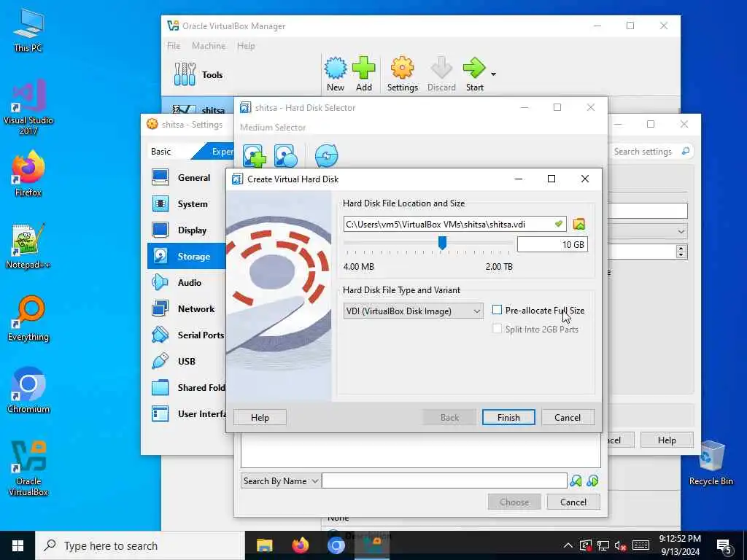Open Shared Folders settings category
This screenshot has height=560, width=747.
point(187,388)
